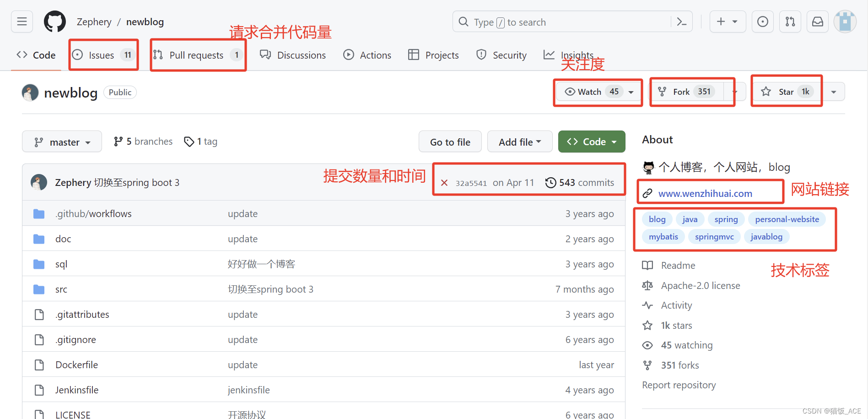Viewport: 868px width, 419px height.
Task: Click the fork icon beside 351 forks
Action: click(647, 365)
